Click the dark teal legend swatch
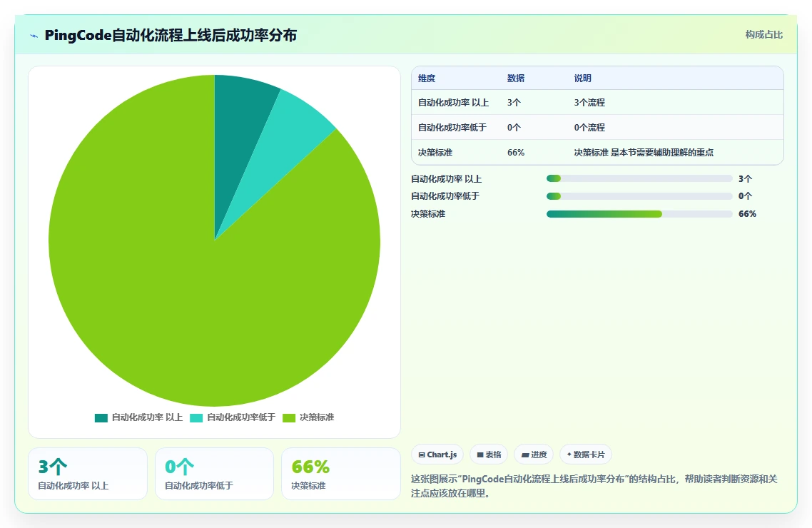The image size is (812, 528). [101, 417]
